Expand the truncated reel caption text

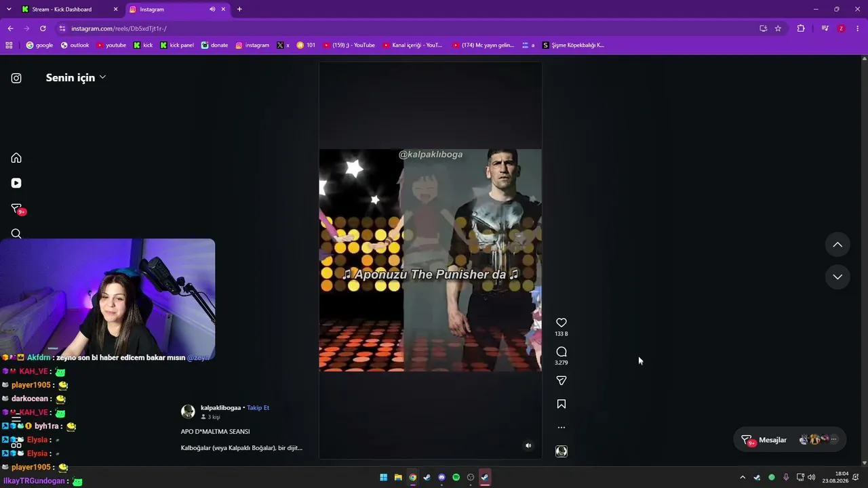tap(241, 448)
